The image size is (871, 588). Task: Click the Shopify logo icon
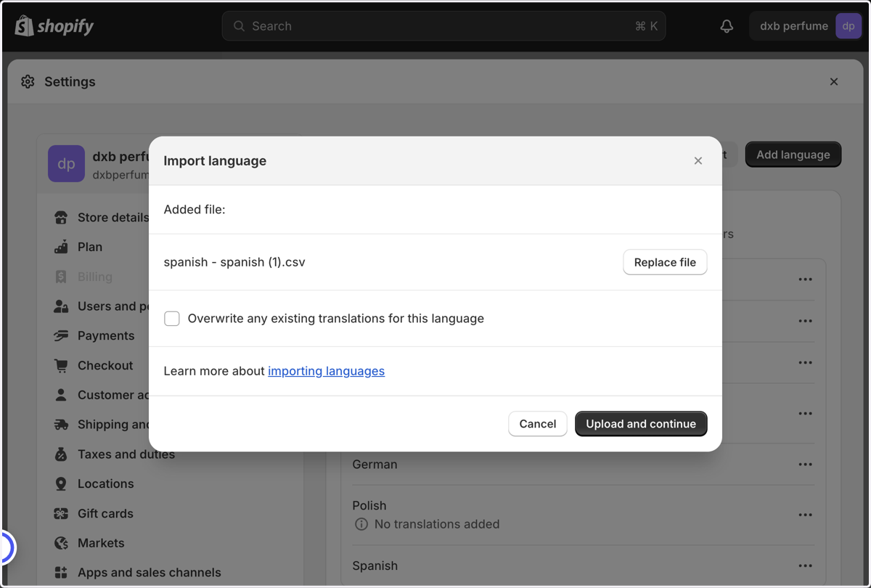click(x=24, y=26)
